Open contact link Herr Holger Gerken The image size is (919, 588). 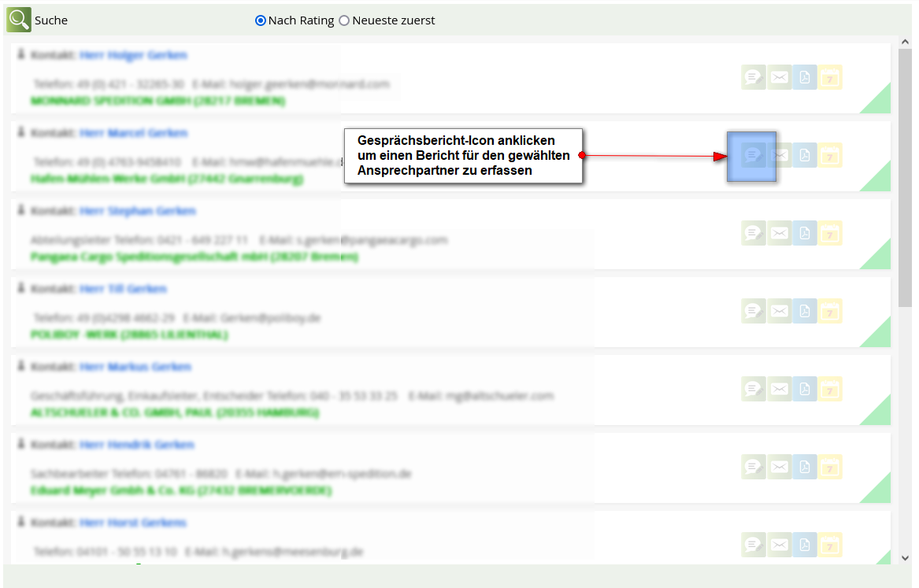tap(133, 55)
